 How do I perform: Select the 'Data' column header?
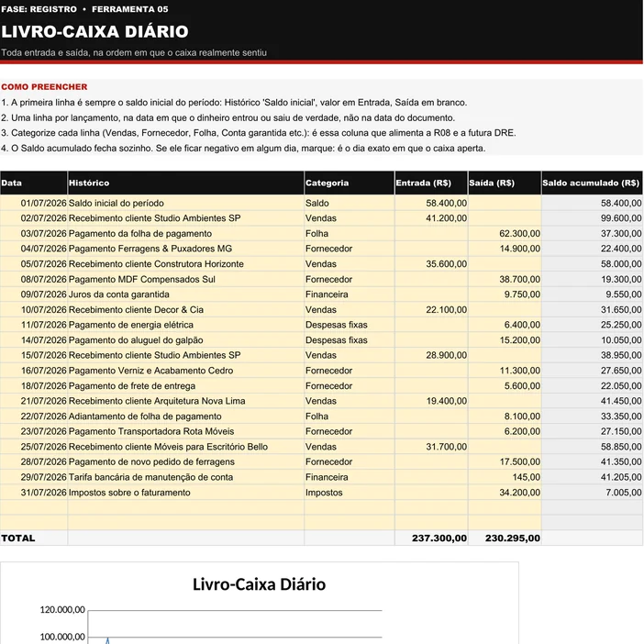[x=34, y=183]
